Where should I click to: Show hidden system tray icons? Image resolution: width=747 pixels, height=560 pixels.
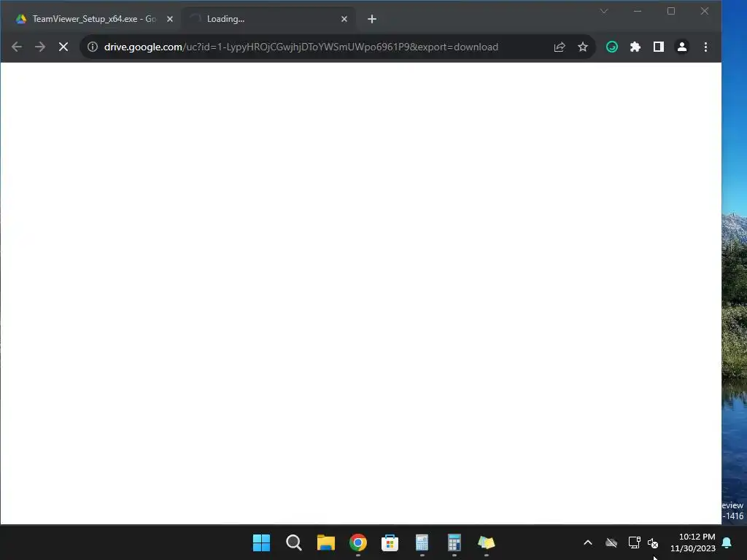(x=588, y=542)
